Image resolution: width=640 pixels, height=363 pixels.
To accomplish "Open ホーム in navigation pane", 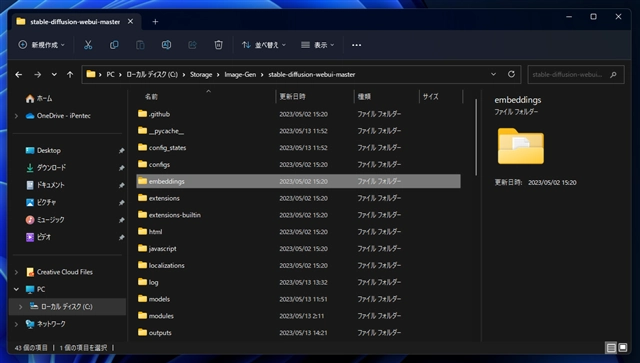I will (39, 98).
